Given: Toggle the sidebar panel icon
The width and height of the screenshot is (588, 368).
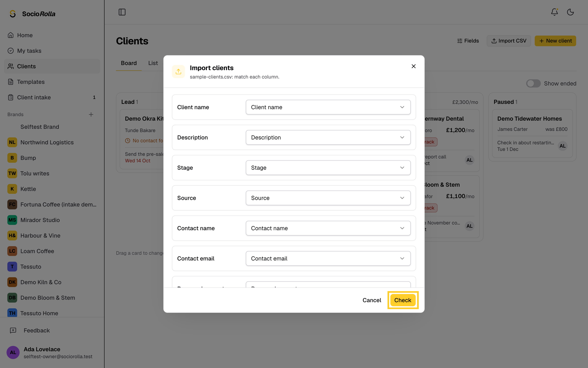Looking at the screenshot, I should click(122, 12).
